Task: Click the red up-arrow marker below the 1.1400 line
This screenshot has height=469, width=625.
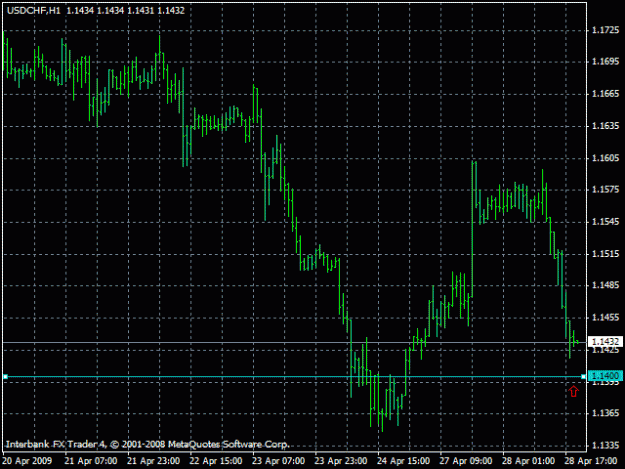Action: pyautogui.click(x=574, y=391)
